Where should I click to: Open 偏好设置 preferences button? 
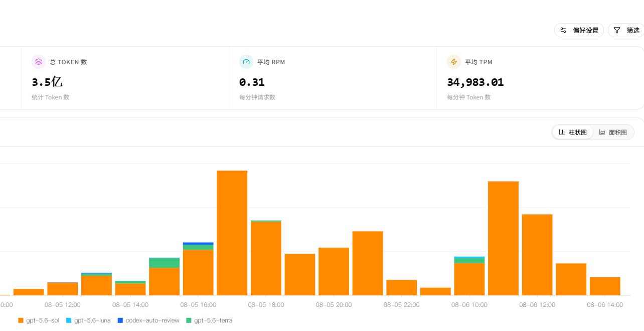pos(579,30)
